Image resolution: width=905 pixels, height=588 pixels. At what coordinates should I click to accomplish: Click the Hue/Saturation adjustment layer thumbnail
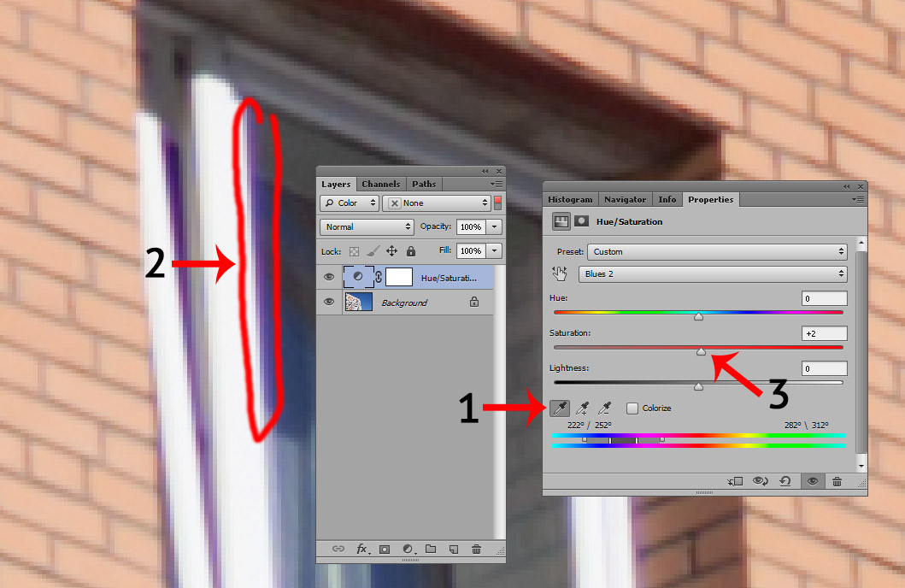pos(358,277)
